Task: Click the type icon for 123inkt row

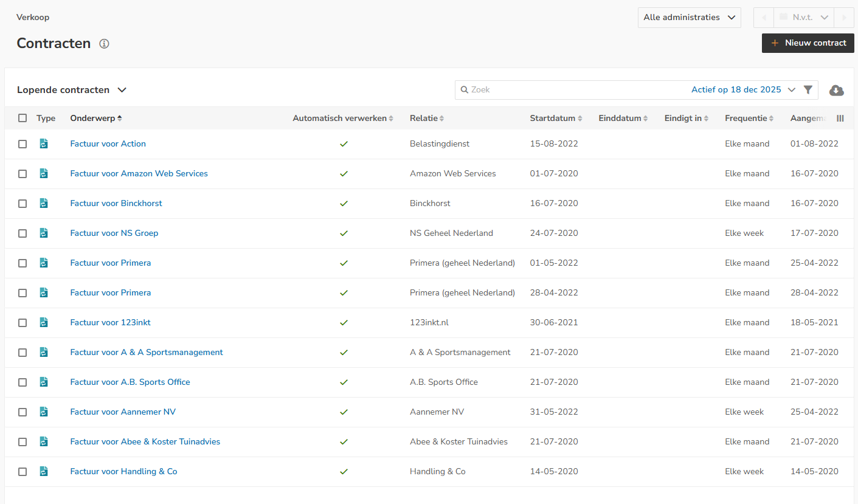Action: pos(44,323)
